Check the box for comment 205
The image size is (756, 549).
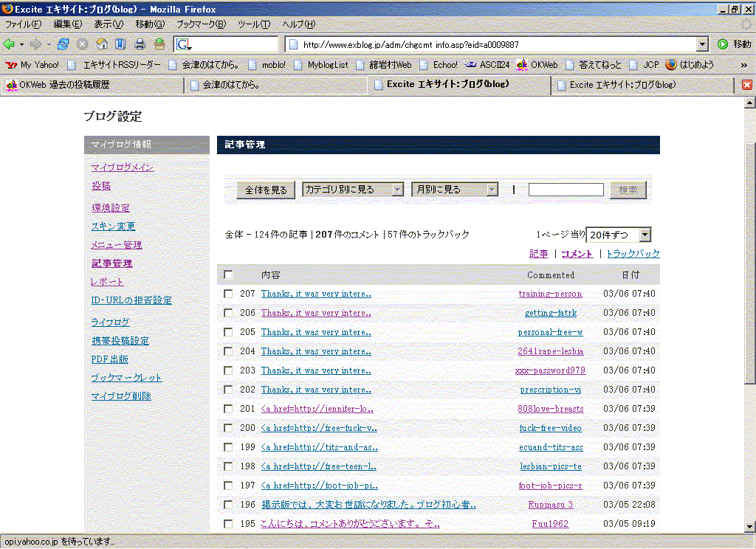point(229,332)
